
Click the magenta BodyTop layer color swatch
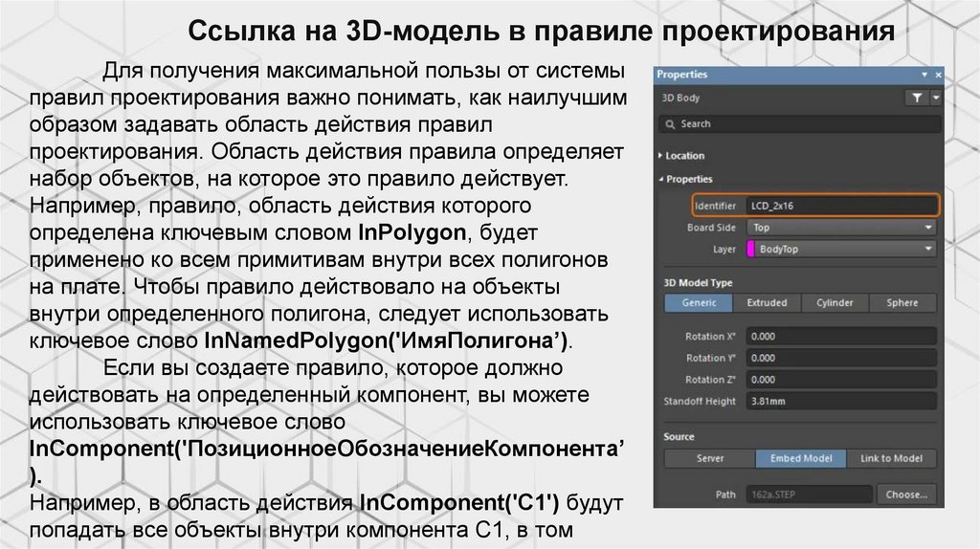(750, 250)
